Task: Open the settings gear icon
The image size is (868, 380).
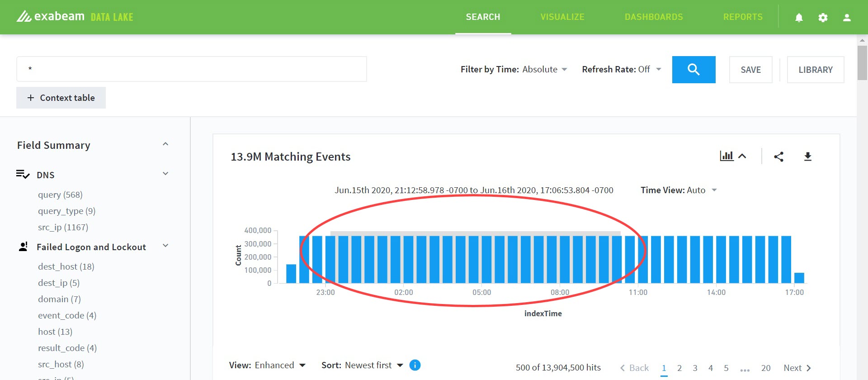Action: click(823, 18)
